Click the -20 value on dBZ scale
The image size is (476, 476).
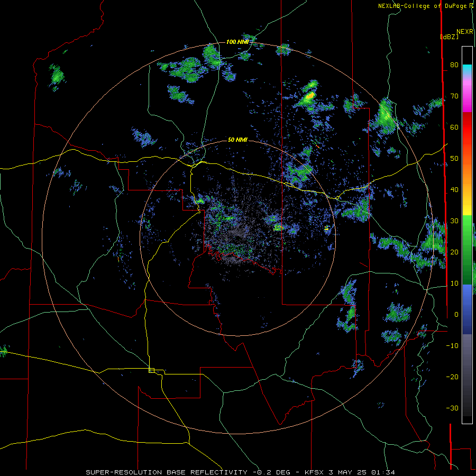pos(452,377)
